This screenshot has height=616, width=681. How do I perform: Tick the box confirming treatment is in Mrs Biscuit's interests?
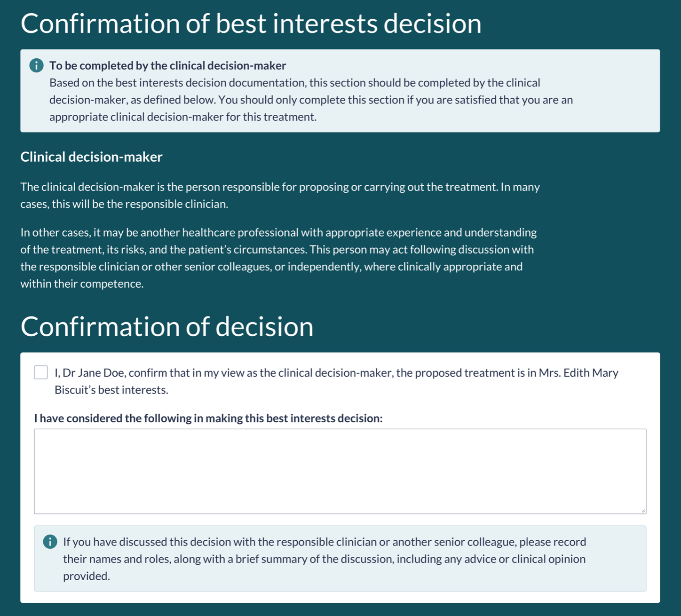tap(40, 372)
